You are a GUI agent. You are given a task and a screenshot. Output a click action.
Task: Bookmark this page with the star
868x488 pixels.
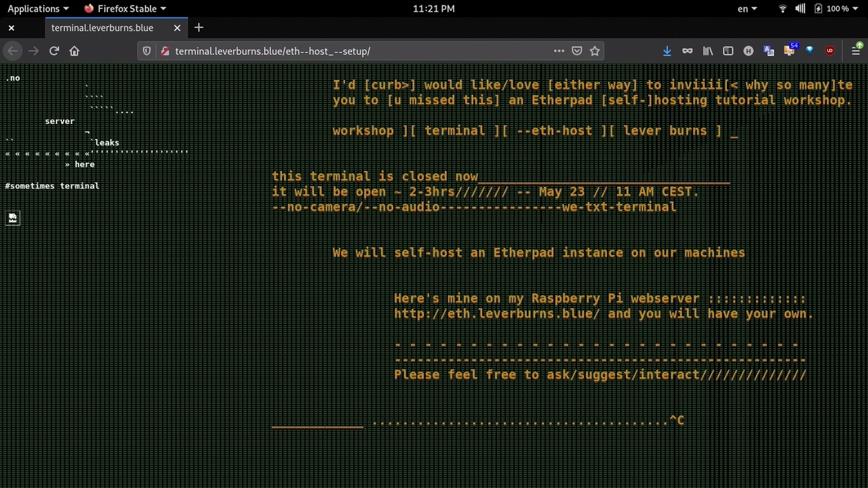point(595,51)
